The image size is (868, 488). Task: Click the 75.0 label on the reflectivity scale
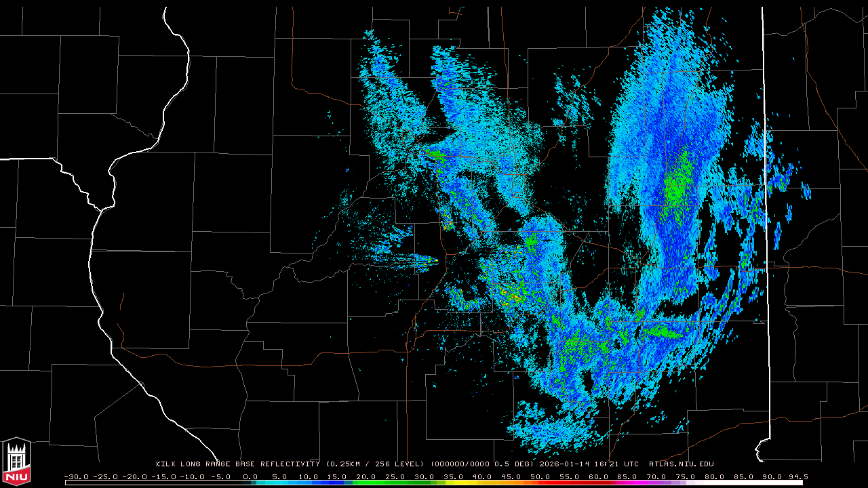coord(685,476)
